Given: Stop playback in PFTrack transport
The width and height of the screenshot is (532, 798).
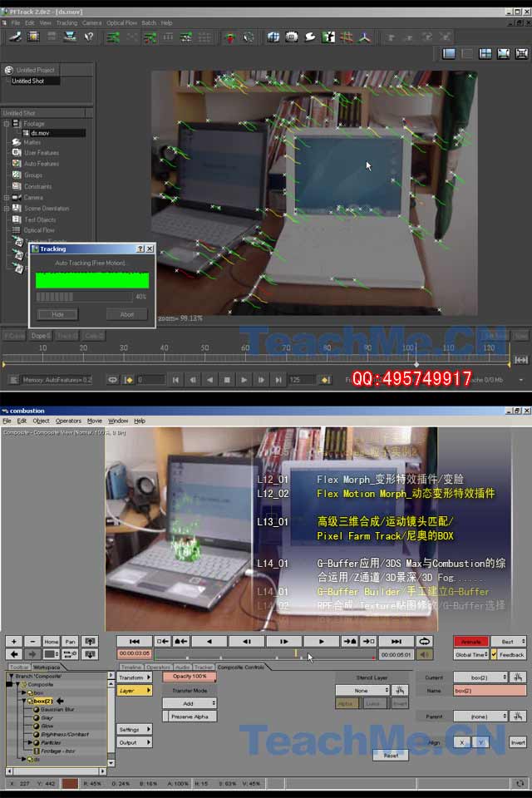Looking at the screenshot, I should (227, 380).
